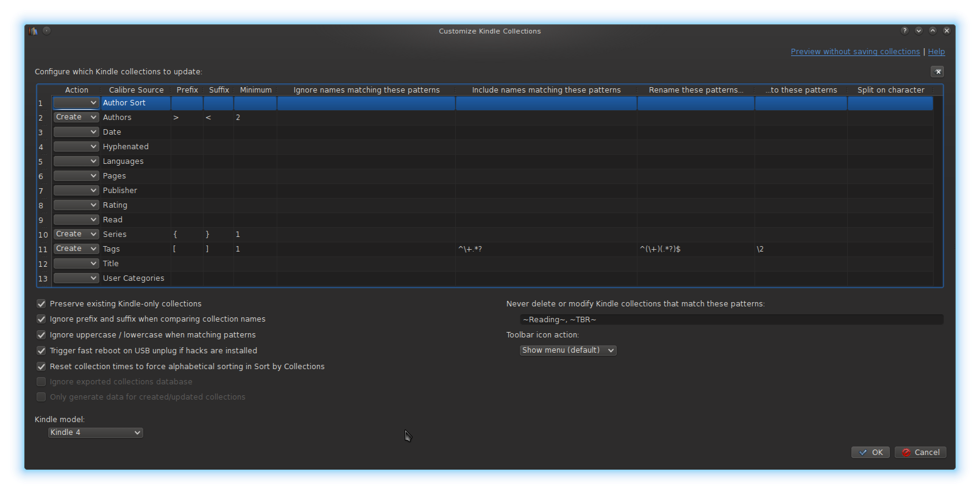Click the Minimum column header
Image resolution: width=980 pixels, height=494 pixels.
(256, 90)
